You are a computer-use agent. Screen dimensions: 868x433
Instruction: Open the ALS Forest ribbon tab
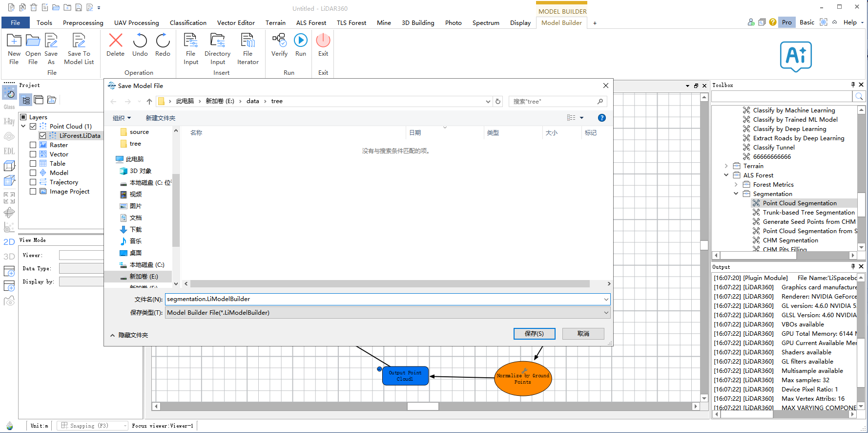pyautogui.click(x=311, y=22)
